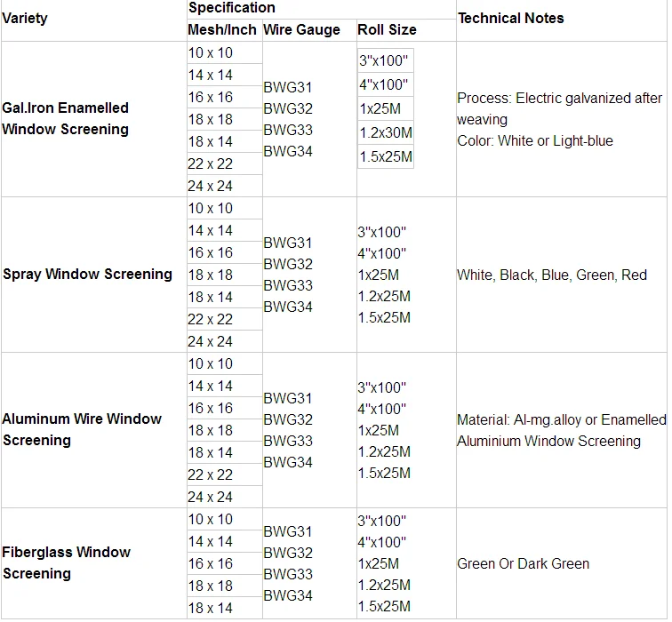Click the Fiberglass Window Screening row label
Viewport: 672px width, 622px height.
click(x=67, y=562)
